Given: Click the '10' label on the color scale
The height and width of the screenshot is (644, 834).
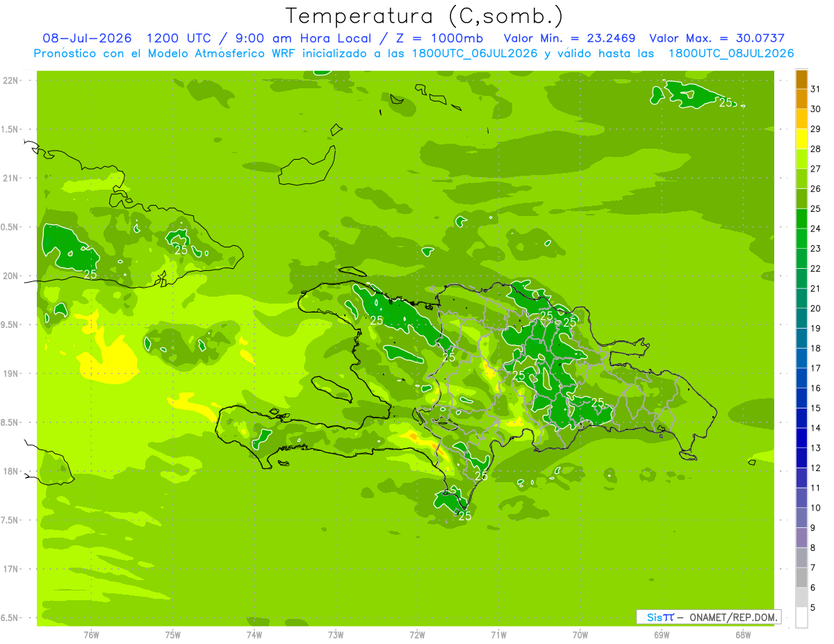Looking at the screenshot, I should 816,508.
